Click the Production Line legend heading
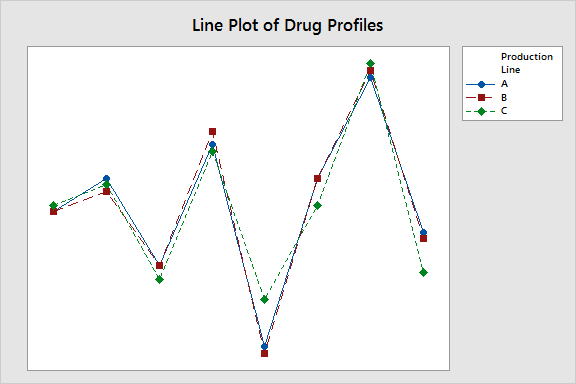 pos(527,63)
